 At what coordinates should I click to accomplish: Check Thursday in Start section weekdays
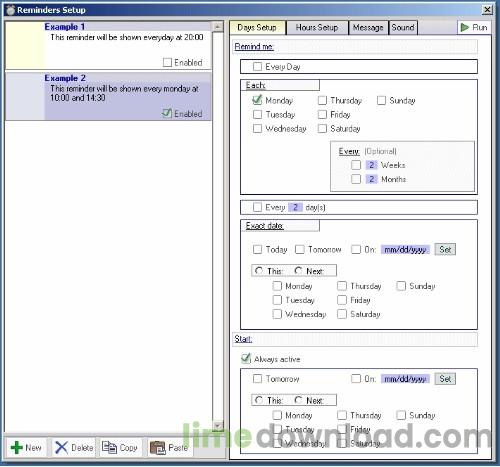point(342,415)
